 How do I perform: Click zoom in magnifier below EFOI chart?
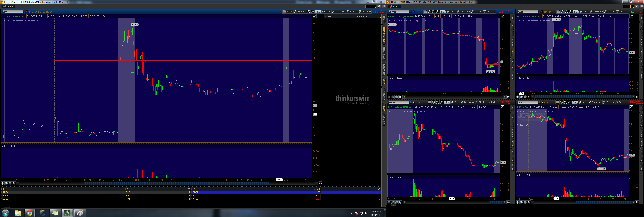tap(6, 183)
